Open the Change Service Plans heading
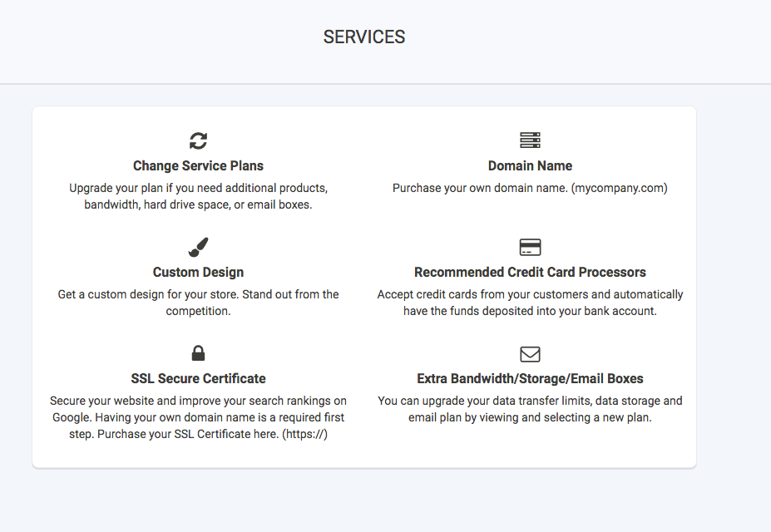Image resolution: width=771 pixels, height=532 pixels. (x=198, y=165)
